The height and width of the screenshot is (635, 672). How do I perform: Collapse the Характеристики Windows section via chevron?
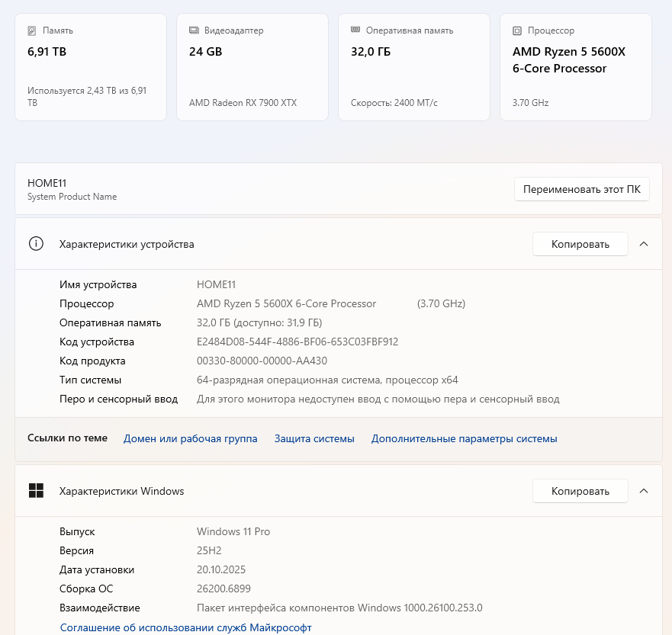[x=643, y=491]
